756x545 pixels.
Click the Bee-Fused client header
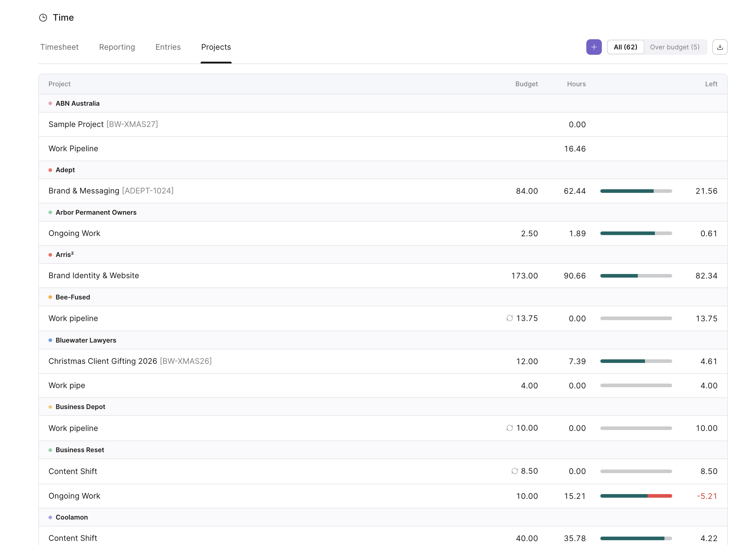383,297
